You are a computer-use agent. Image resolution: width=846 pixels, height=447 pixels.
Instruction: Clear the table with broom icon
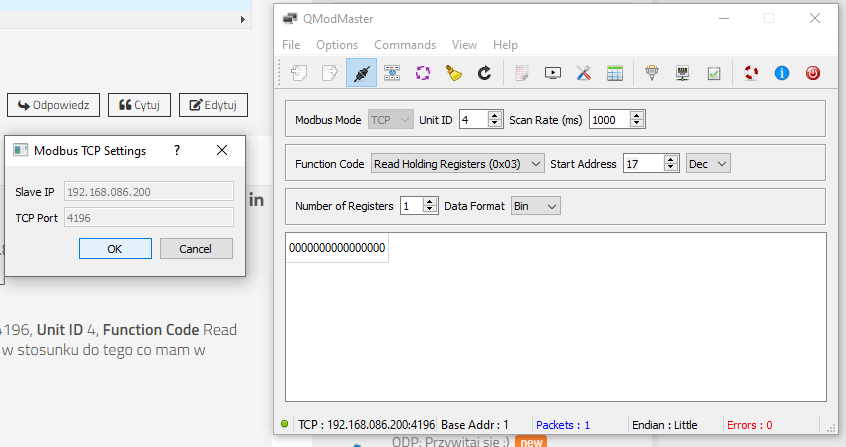[454, 73]
